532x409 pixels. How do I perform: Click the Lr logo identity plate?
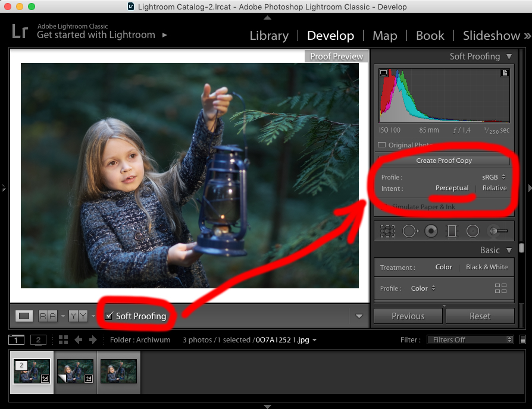pyautogui.click(x=20, y=31)
